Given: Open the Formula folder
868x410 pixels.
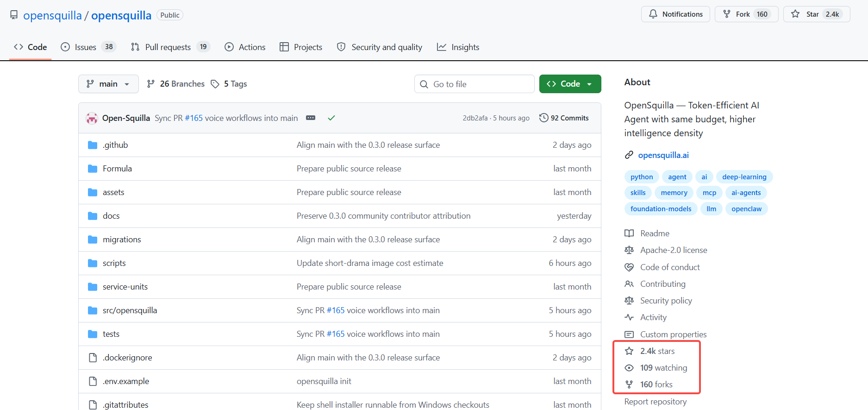Looking at the screenshot, I should 117,169.
